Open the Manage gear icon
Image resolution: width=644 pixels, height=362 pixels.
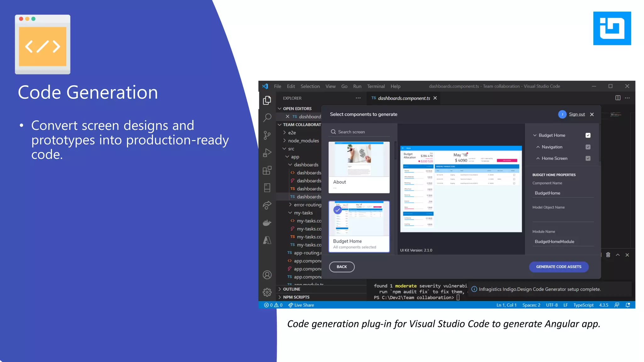click(x=267, y=292)
